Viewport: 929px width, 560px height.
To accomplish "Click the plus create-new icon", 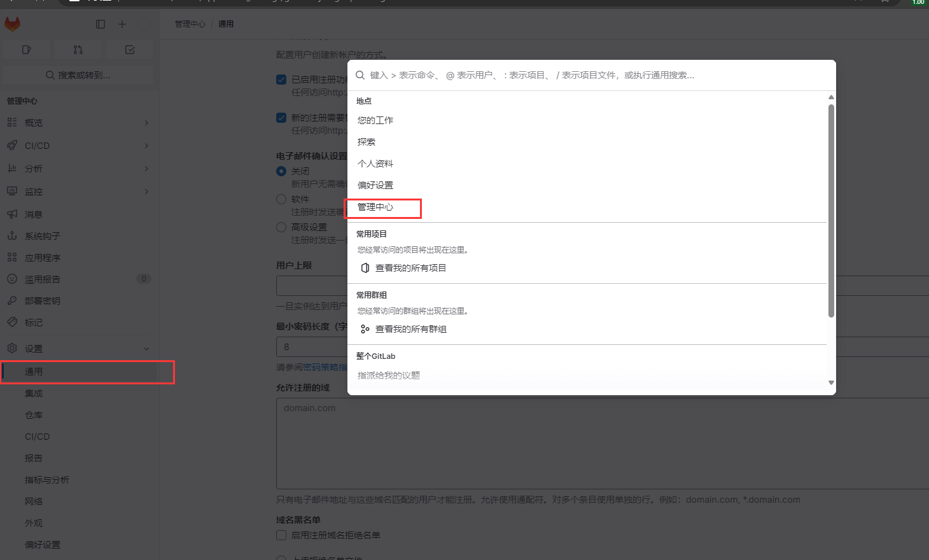I will (122, 24).
